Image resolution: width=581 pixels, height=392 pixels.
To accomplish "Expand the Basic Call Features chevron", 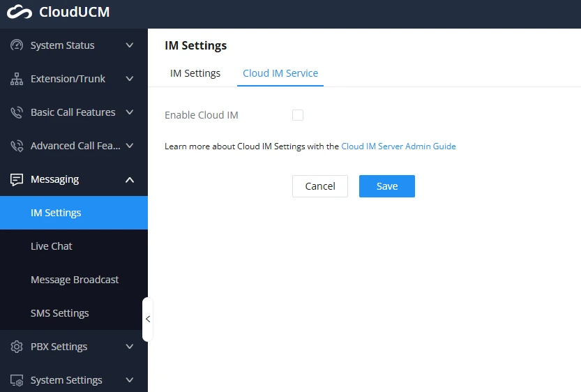I will pos(129,112).
